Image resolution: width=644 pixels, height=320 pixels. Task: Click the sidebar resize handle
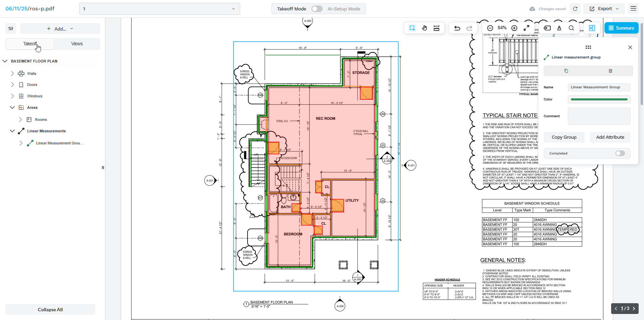click(103, 168)
